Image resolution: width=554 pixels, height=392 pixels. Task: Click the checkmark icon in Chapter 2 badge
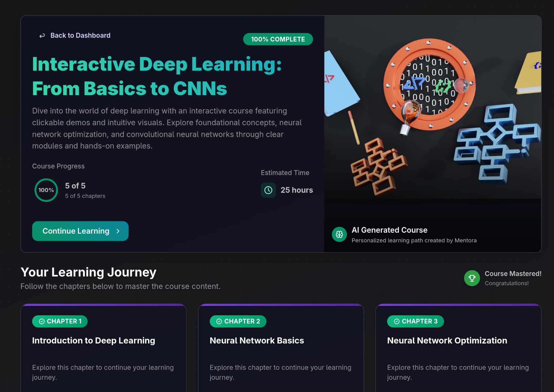(219, 322)
